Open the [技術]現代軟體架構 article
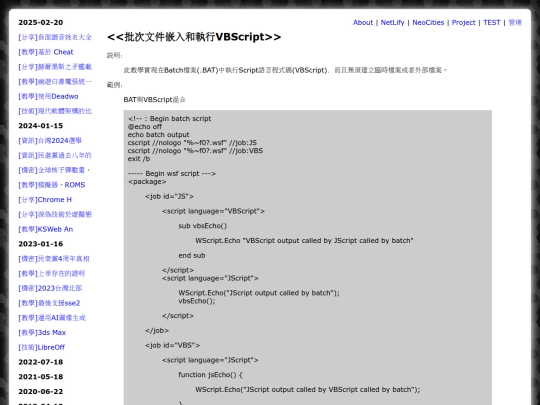The width and height of the screenshot is (540, 405). coord(55,111)
